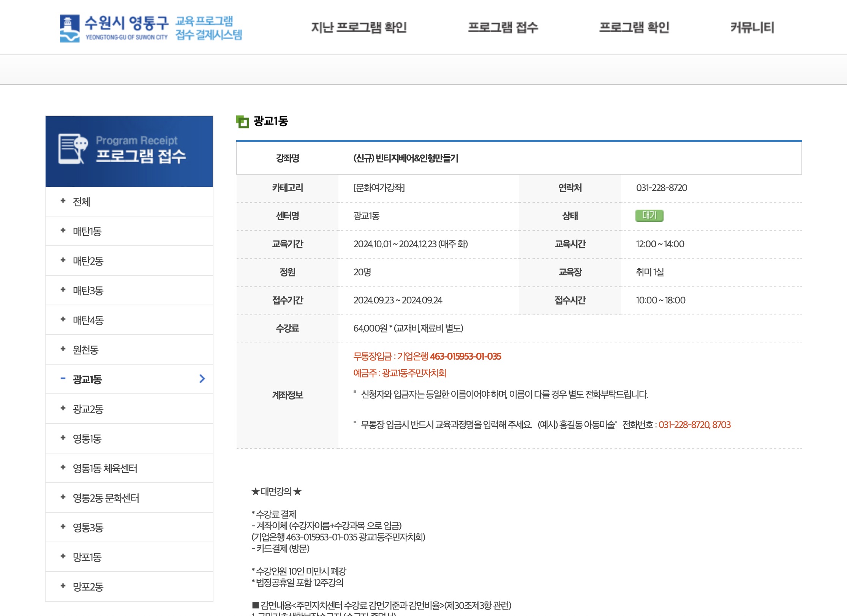847x616 pixels.
Task: Open the 커뮤니티 menu
Action: 752,27
